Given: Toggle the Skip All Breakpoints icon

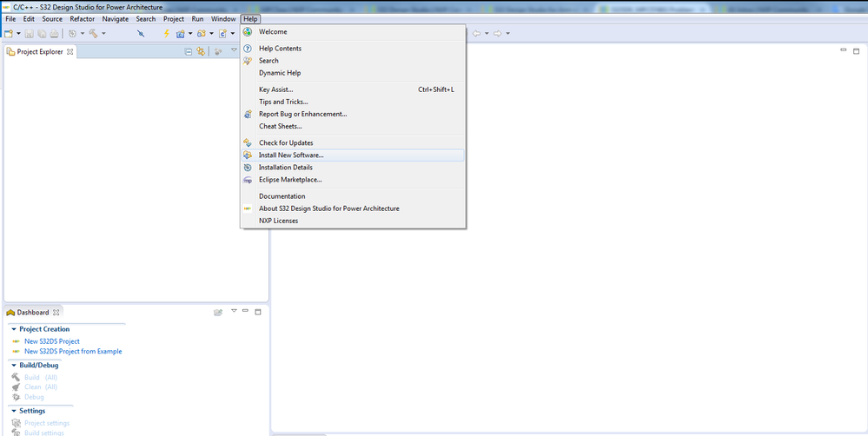Looking at the screenshot, I should click(x=141, y=34).
